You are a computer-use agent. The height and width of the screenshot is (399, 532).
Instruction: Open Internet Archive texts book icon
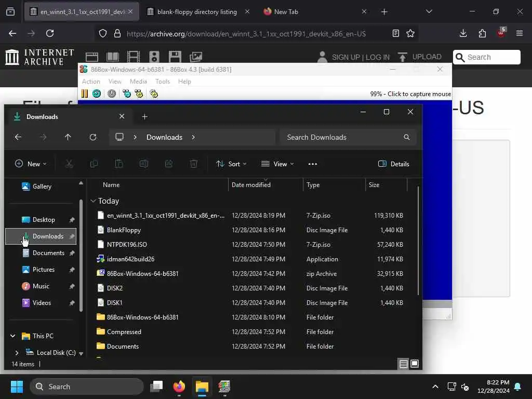(x=113, y=57)
